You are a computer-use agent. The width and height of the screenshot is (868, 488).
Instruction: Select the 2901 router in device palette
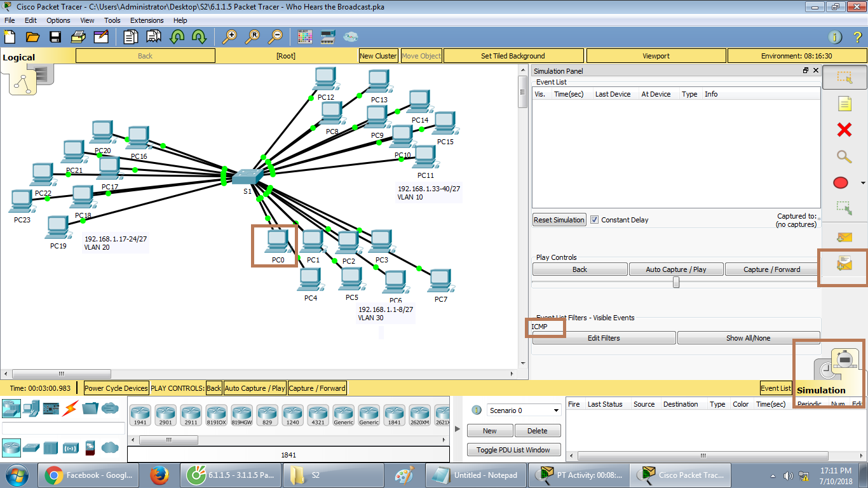click(x=165, y=415)
